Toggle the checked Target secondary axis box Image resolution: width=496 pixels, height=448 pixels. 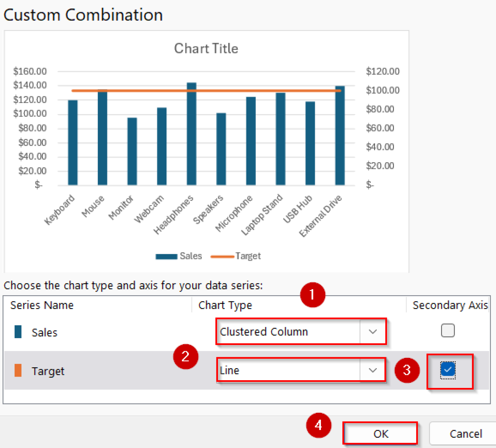point(448,370)
